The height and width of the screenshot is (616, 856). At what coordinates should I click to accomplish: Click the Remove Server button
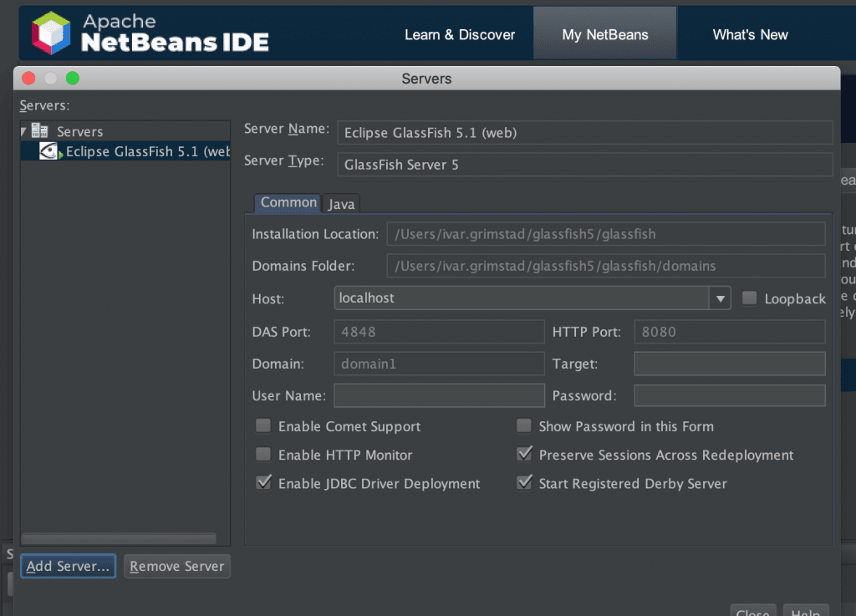[177, 566]
